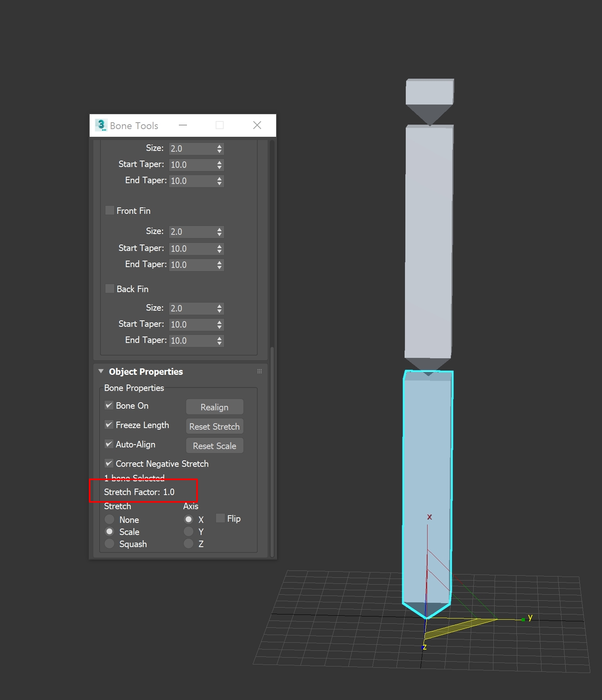Screen dimensions: 602x700
Task: Click the Realign button
Action: tap(214, 407)
